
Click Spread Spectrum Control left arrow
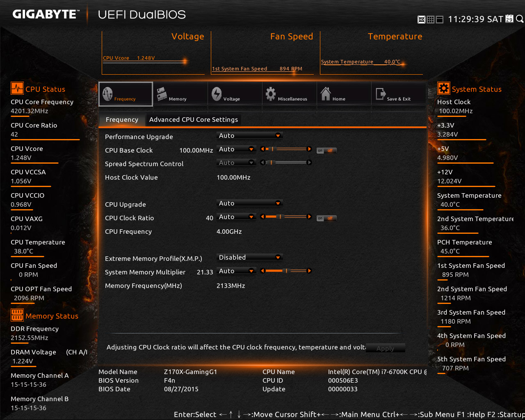click(x=262, y=162)
